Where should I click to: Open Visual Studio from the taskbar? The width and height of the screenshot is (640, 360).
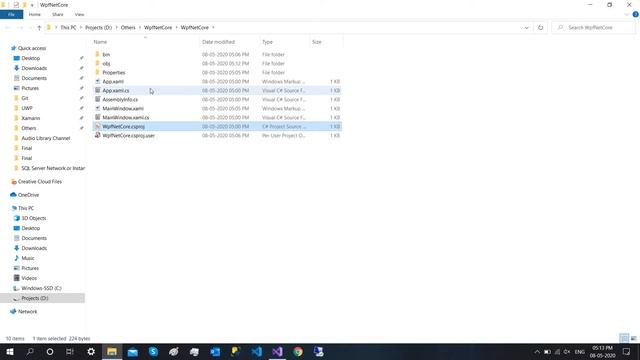(x=277, y=351)
